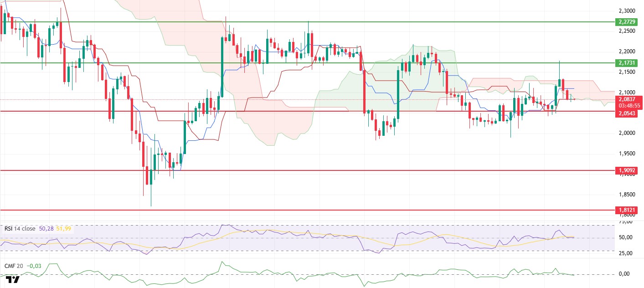
Task: Select the 1,9092 red price tag
Action: (x=625, y=170)
